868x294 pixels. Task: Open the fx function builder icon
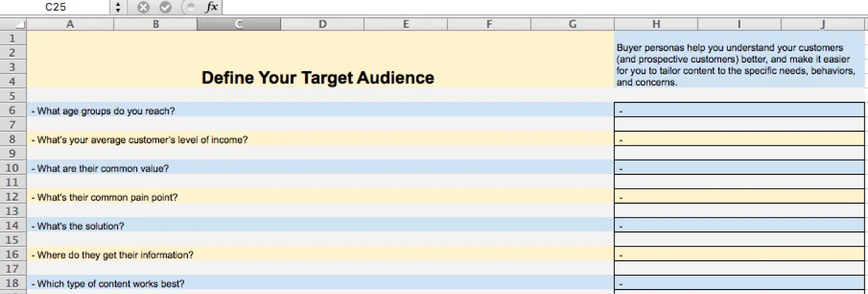click(210, 8)
